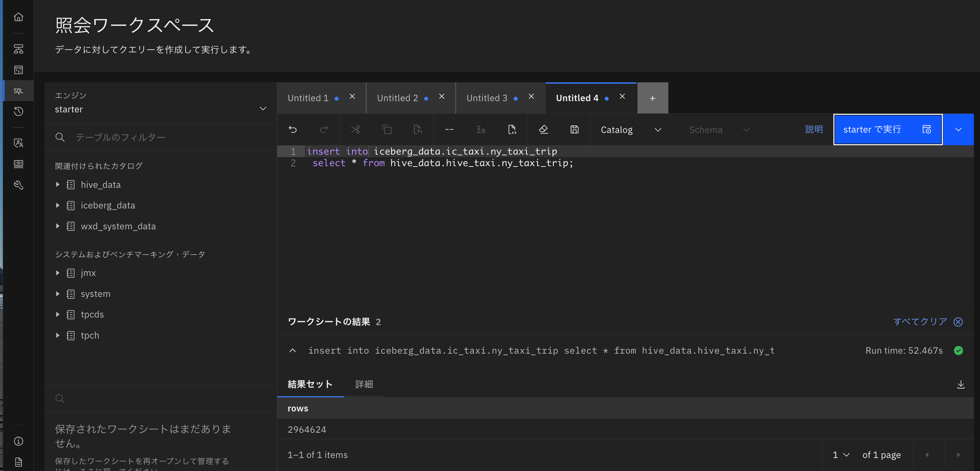Collapse the insert query result row
This screenshot has height=471, width=980.
(x=292, y=350)
